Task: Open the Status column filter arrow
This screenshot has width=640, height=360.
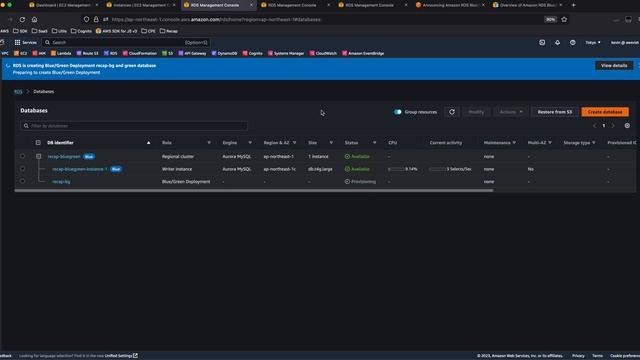Action: (x=374, y=143)
